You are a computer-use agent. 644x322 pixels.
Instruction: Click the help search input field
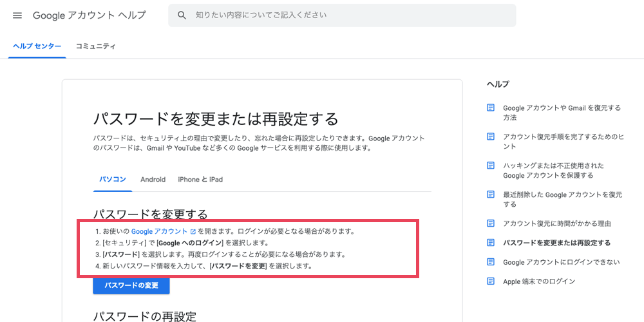[342, 15]
